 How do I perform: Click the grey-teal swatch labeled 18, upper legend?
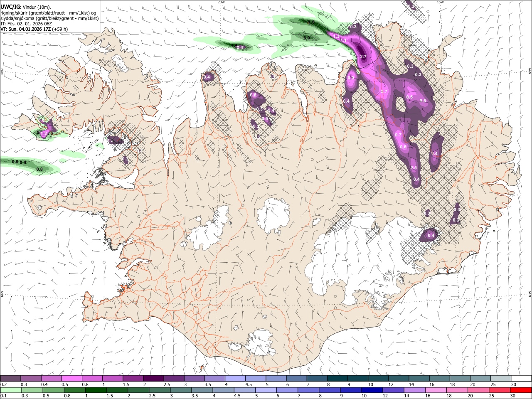point(460,379)
